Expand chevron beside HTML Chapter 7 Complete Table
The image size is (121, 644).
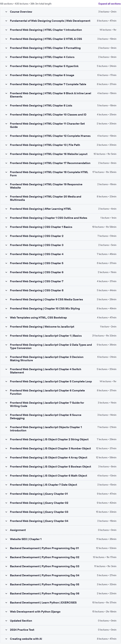coord(6,84)
